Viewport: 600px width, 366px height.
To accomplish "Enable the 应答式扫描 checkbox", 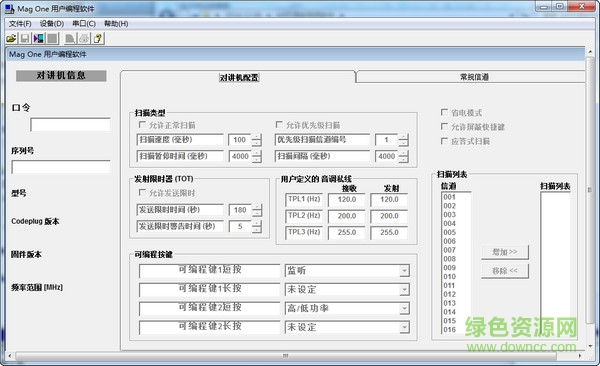I will coord(444,141).
